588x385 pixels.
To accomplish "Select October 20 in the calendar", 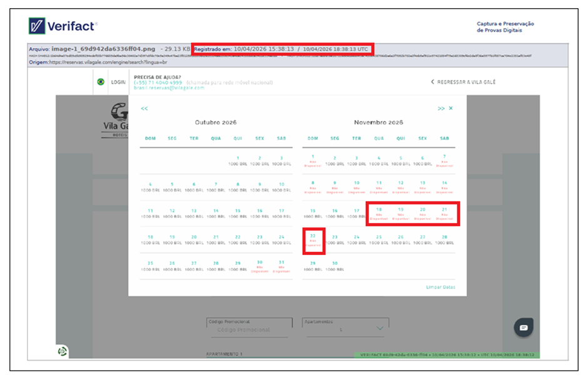I will [194, 240].
